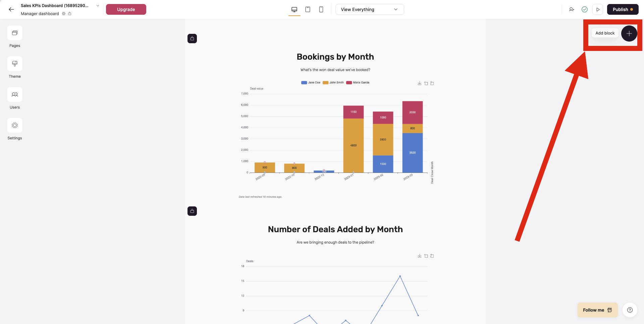
Task: Open the Settings panel
Action: pos(15,125)
